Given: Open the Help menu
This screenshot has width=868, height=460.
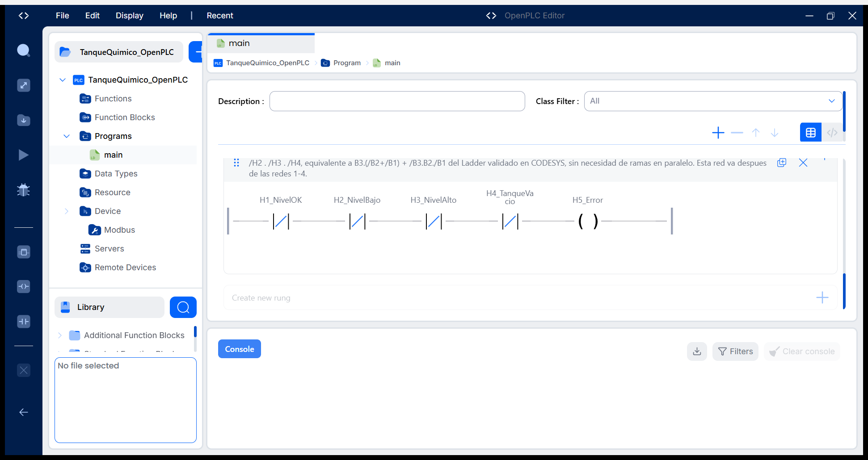Looking at the screenshot, I should pyautogui.click(x=169, y=16).
